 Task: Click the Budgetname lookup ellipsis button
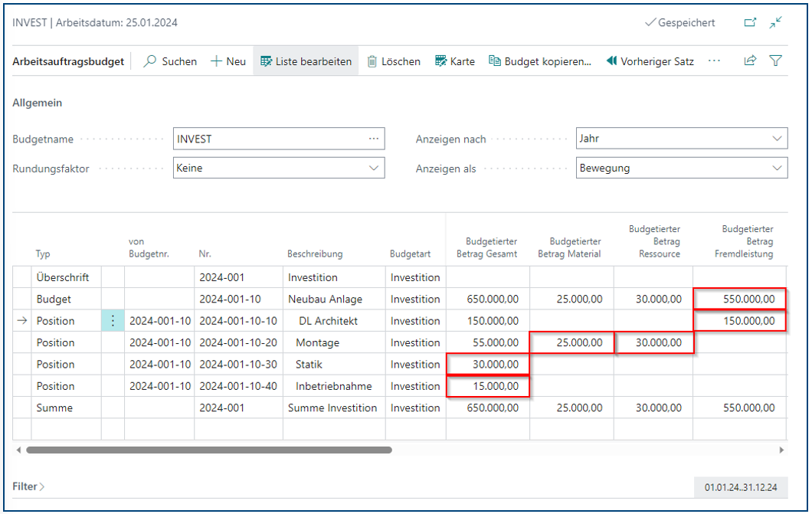(374, 139)
